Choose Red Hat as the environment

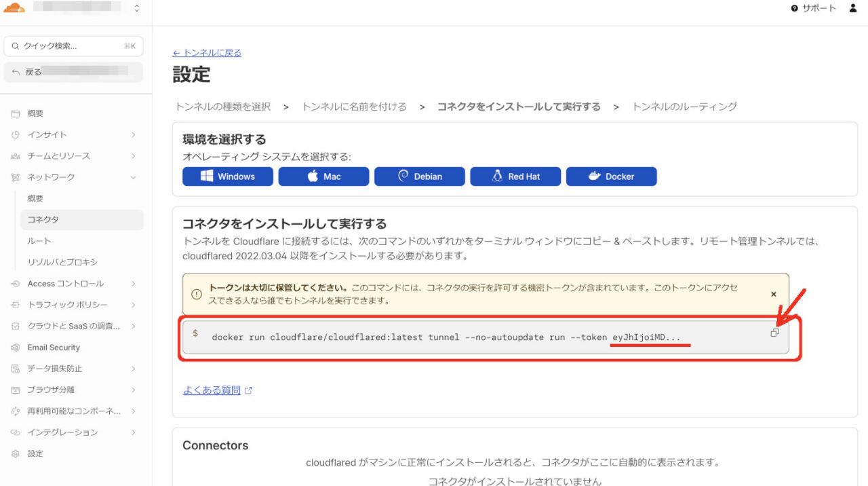pos(515,176)
